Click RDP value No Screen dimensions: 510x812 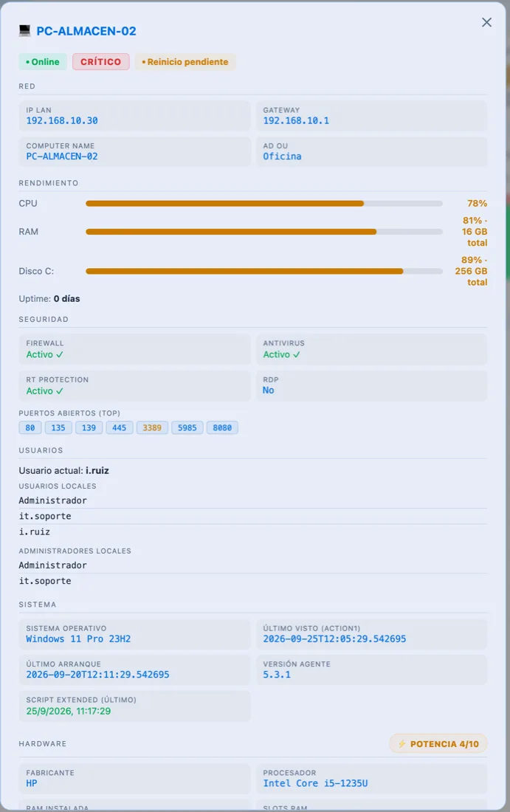click(268, 390)
